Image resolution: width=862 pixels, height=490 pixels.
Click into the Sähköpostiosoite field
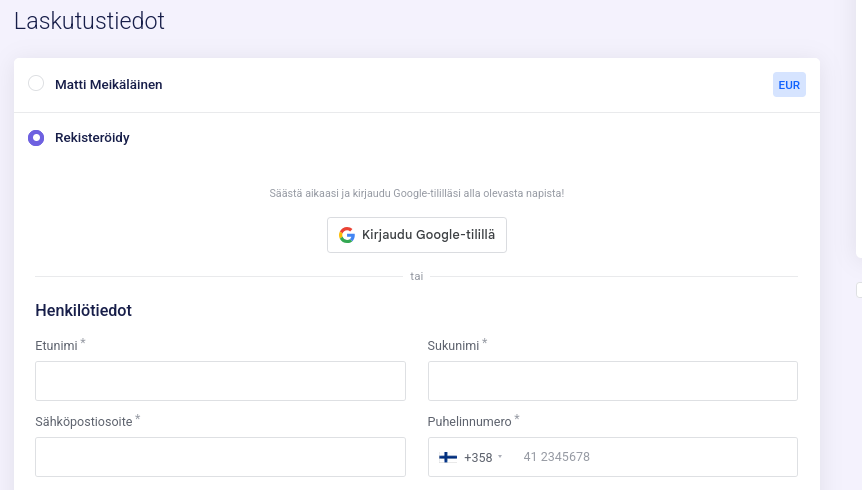(x=220, y=457)
